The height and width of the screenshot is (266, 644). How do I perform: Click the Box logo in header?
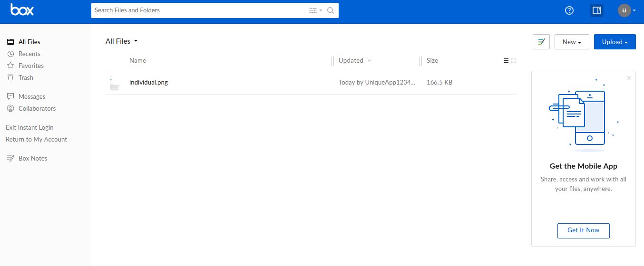pyautogui.click(x=22, y=10)
